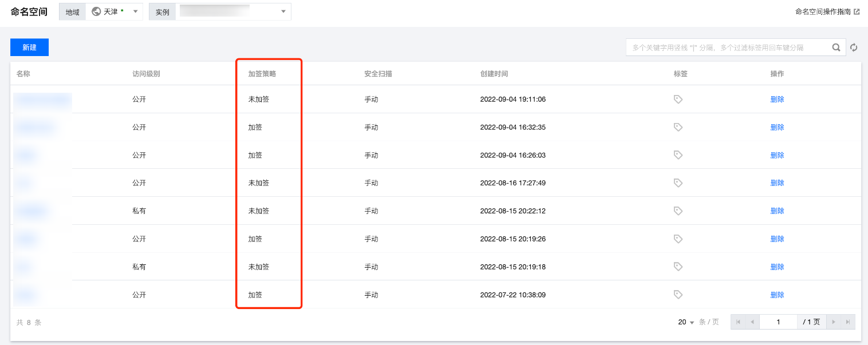Click the 安全扫描 column header
This screenshot has width=868, height=345.
pyautogui.click(x=378, y=74)
